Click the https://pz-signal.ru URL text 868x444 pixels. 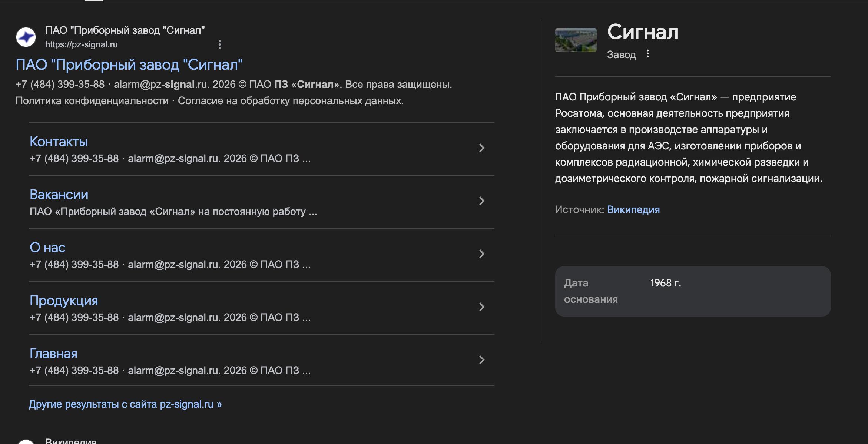click(x=82, y=44)
